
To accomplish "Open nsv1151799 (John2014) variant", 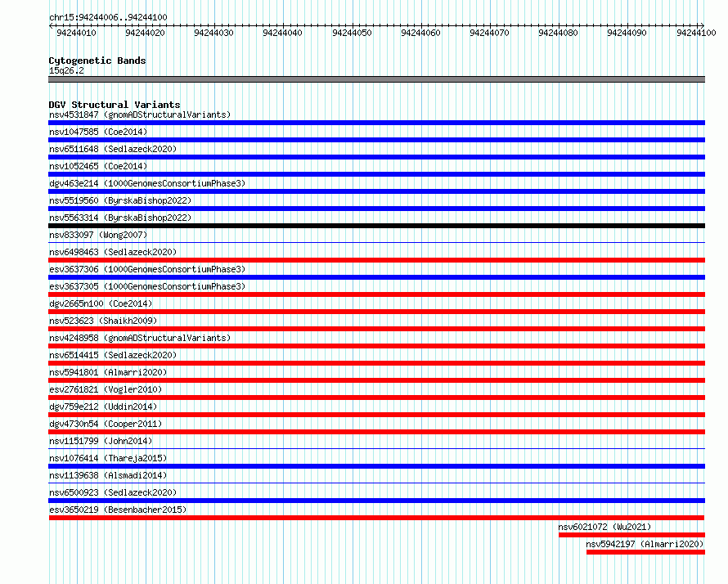I will [x=101, y=441].
